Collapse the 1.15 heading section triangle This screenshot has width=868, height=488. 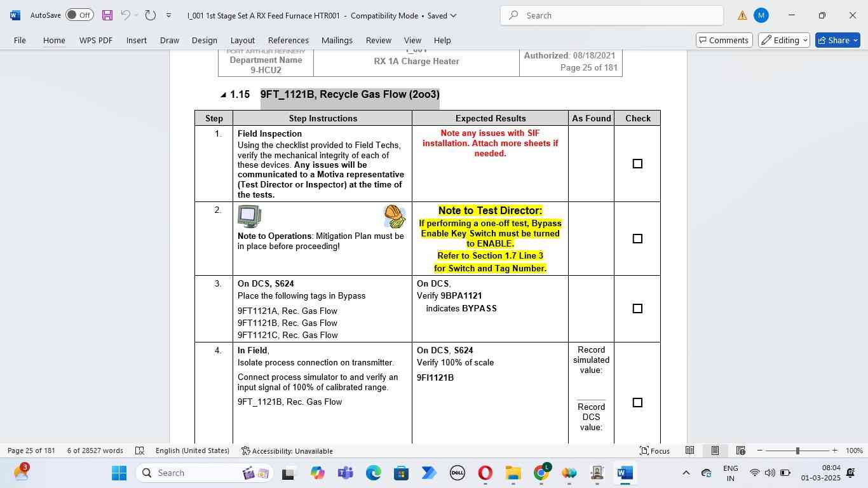pos(223,95)
